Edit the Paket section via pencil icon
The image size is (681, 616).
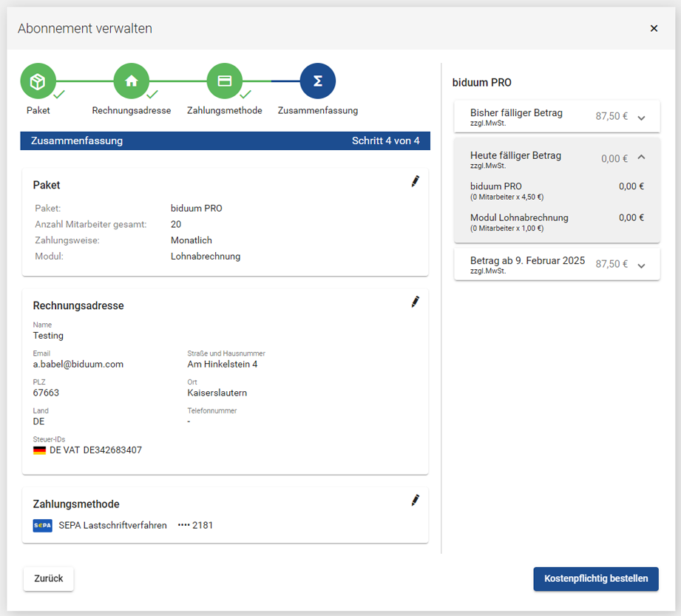click(x=415, y=181)
